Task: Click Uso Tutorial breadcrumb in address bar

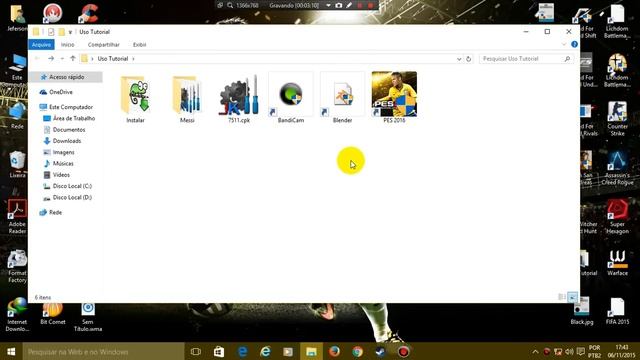Action: [x=113, y=59]
